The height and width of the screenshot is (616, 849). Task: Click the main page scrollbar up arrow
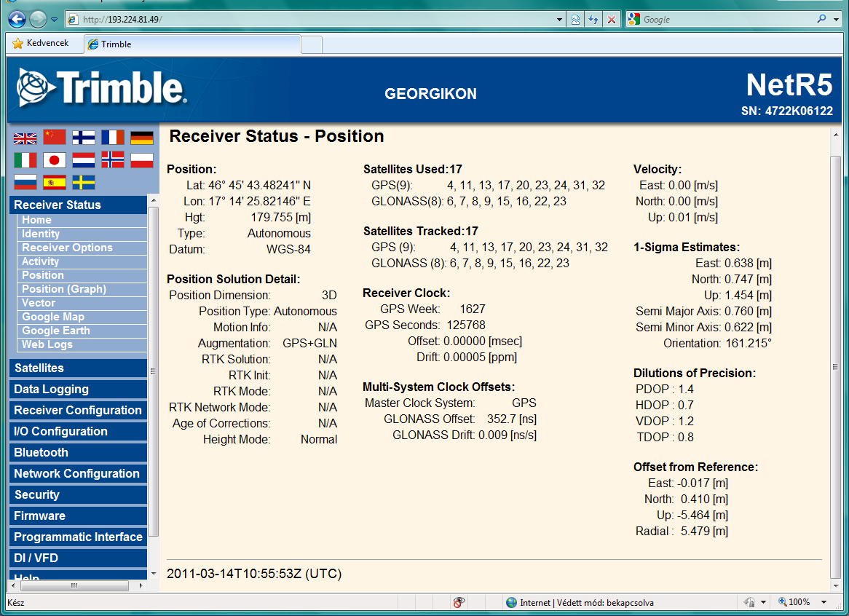(835, 135)
